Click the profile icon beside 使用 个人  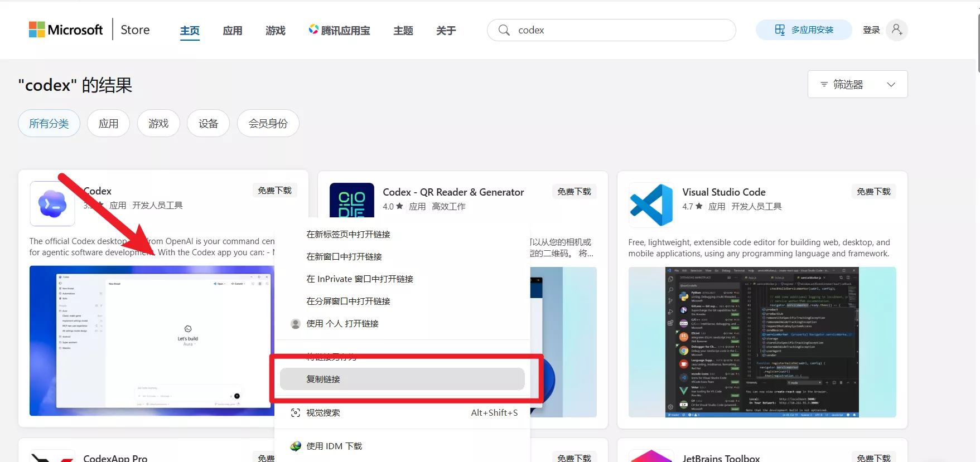click(296, 324)
